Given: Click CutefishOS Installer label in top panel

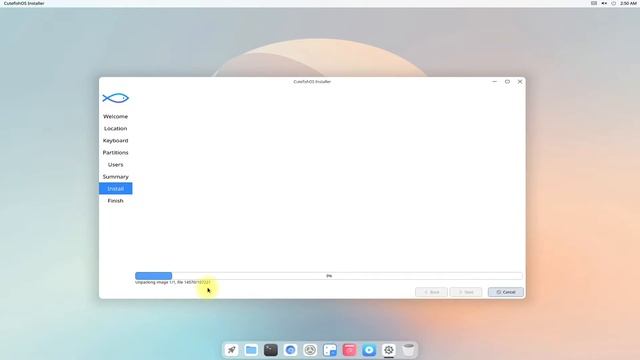Looking at the screenshot, I should click(24, 3).
